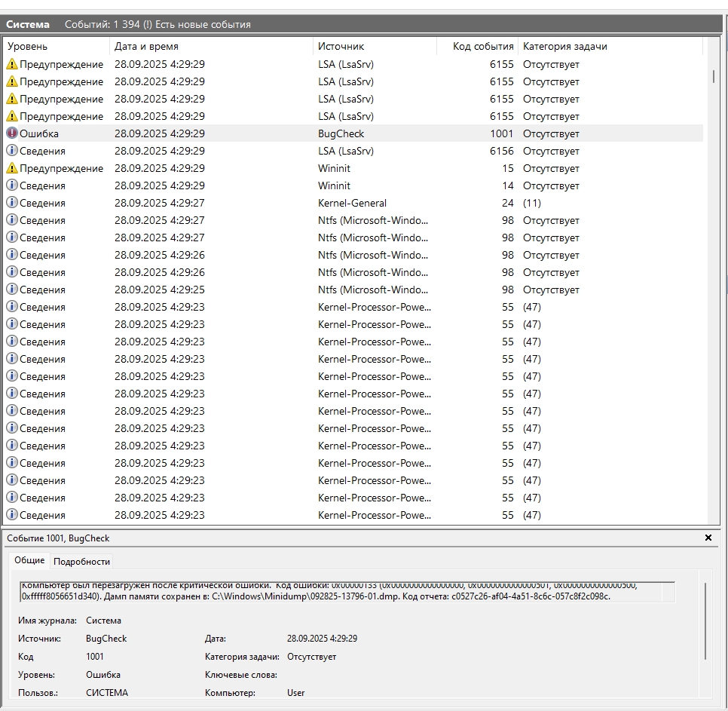The height and width of the screenshot is (711, 728).
Task: Select the Общие tab
Action: coord(29,560)
